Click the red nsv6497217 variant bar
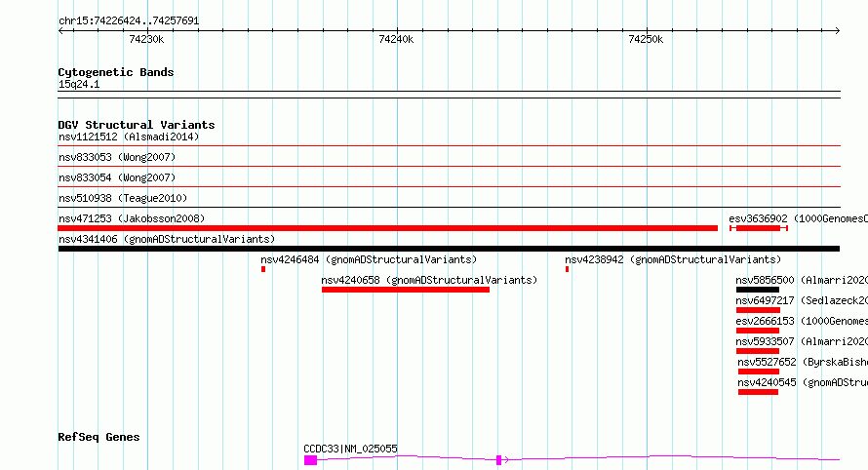This screenshot has width=868, height=470. 758,310
